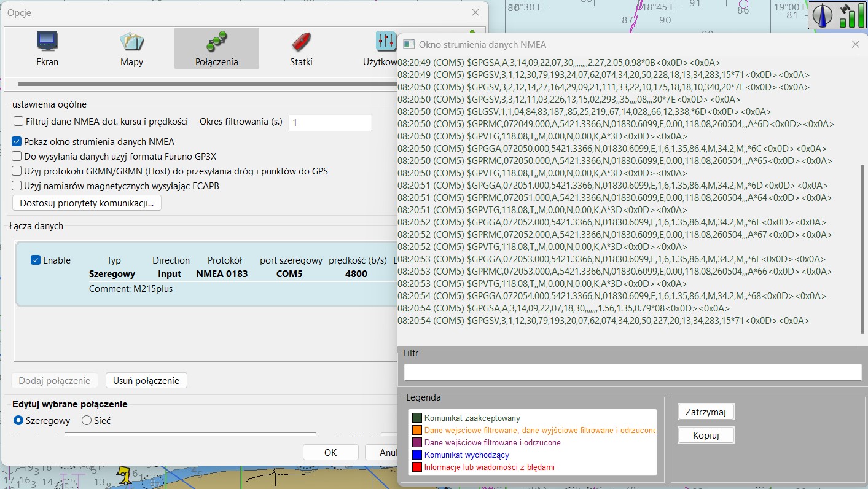Click the orange legend color swatch
Image resolution: width=868 pixels, height=489 pixels.
(x=417, y=431)
